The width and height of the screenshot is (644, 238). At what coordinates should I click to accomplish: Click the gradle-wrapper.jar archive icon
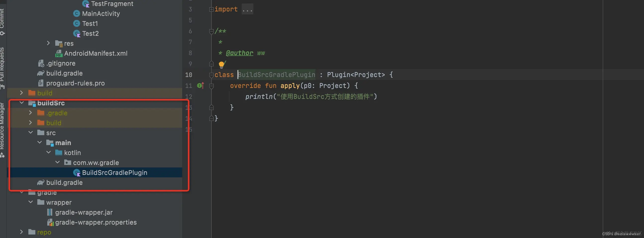(50, 212)
